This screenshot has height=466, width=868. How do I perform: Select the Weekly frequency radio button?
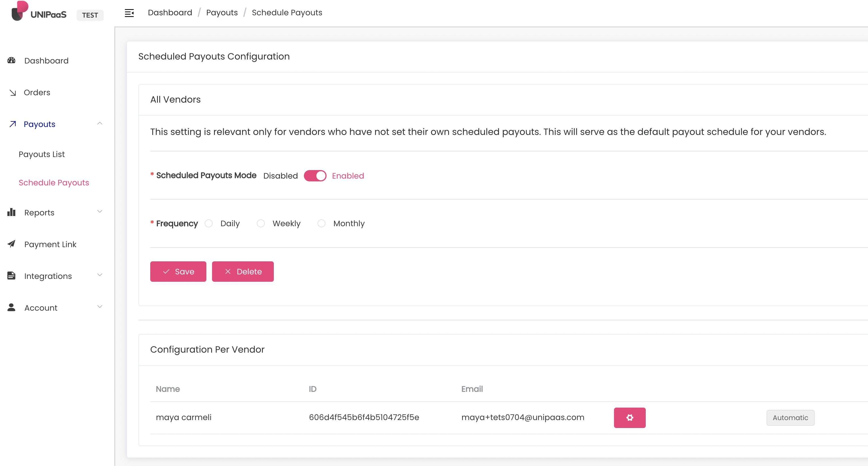pos(261,223)
